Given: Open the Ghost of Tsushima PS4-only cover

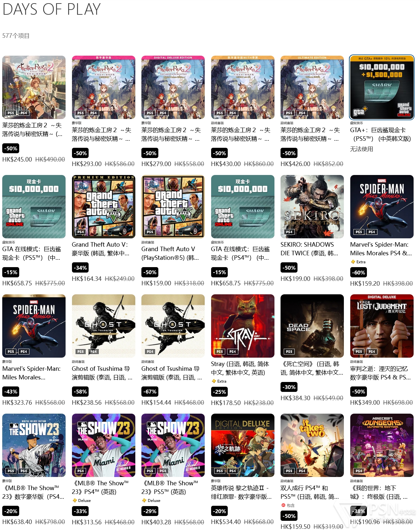Looking at the screenshot, I should [x=173, y=326].
